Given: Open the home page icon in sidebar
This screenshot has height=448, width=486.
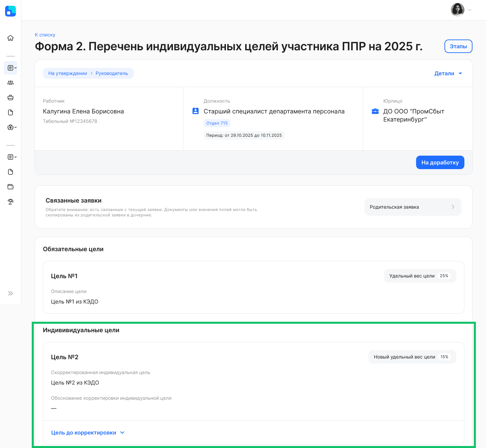Looking at the screenshot, I should [x=10, y=38].
